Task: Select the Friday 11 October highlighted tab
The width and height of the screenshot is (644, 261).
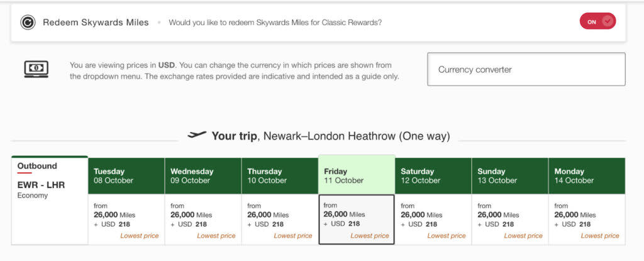Action: [x=357, y=175]
